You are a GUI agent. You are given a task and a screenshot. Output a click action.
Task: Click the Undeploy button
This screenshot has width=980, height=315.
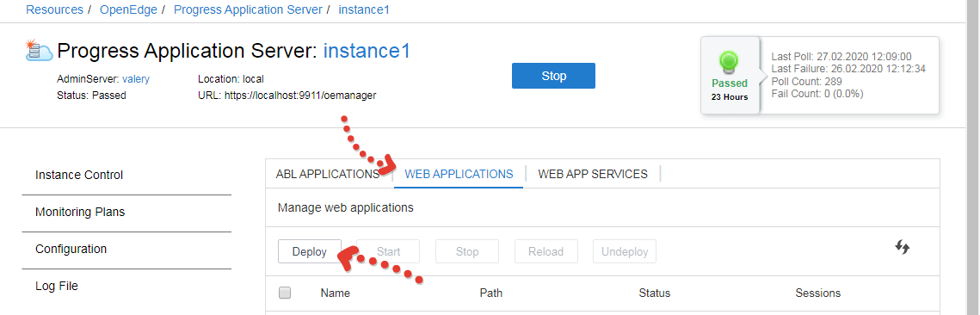pos(625,252)
